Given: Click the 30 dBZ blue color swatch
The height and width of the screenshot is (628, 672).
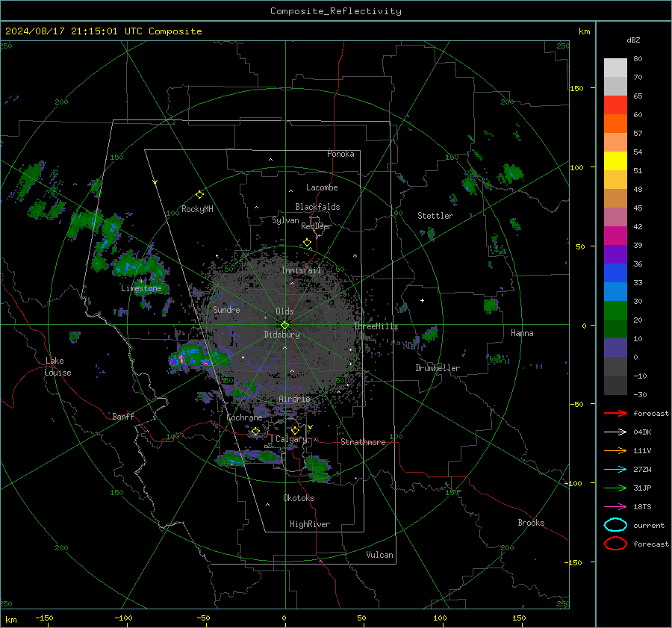Looking at the screenshot, I should click(x=615, y=291).
